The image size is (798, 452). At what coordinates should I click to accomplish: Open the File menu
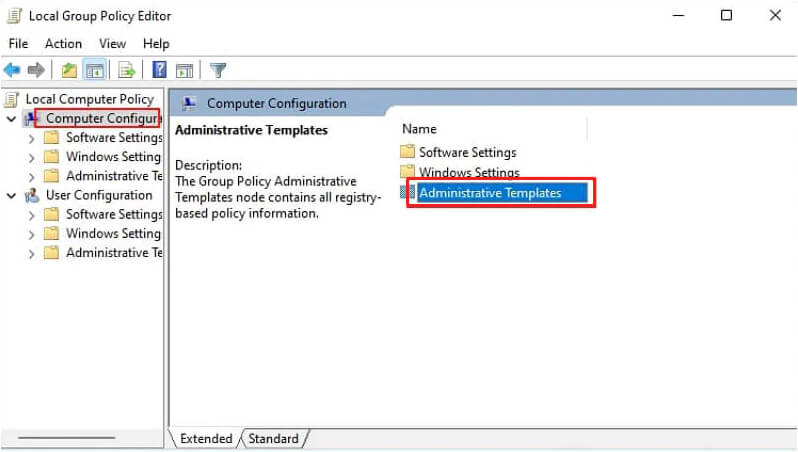18,44
